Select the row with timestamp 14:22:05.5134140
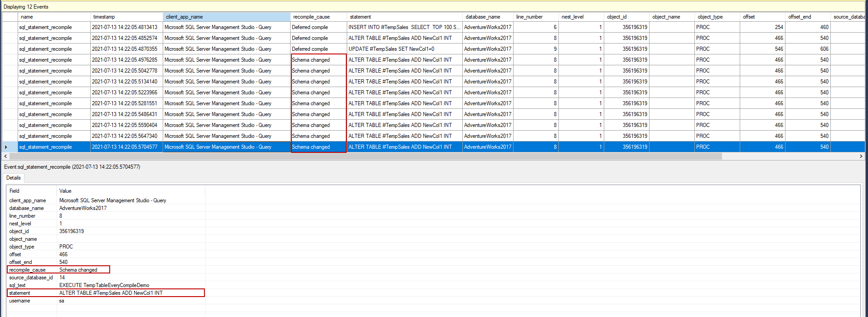868x317 pixels. coord(433,82)
